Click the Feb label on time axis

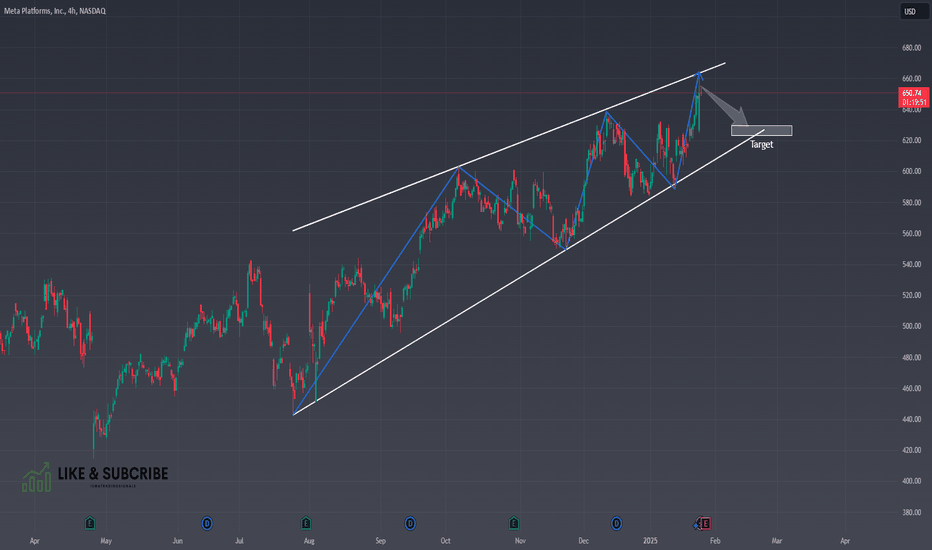pyautogui.click(x=715, y=541)
